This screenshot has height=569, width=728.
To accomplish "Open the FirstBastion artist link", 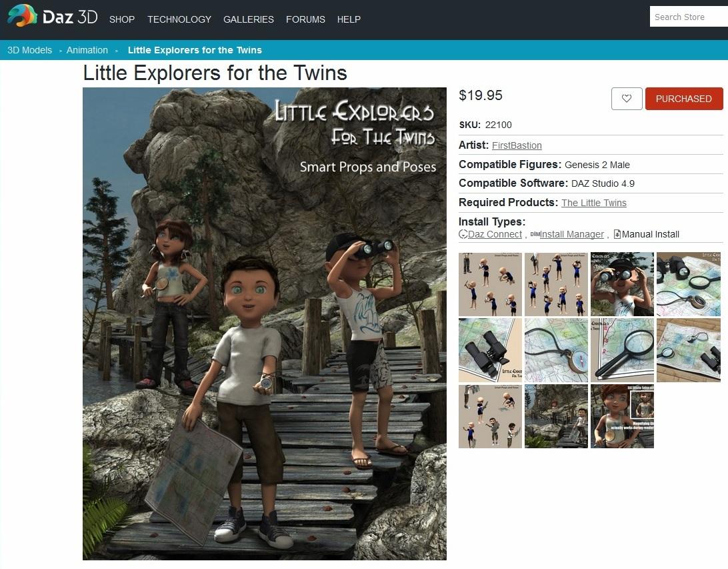I will (x=517, y=145).
